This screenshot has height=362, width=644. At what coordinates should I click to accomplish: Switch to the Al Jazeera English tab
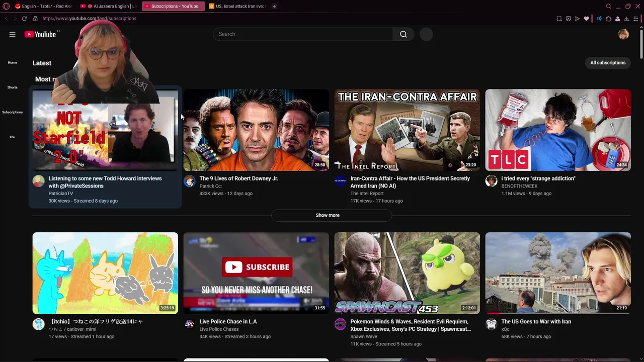109,6
